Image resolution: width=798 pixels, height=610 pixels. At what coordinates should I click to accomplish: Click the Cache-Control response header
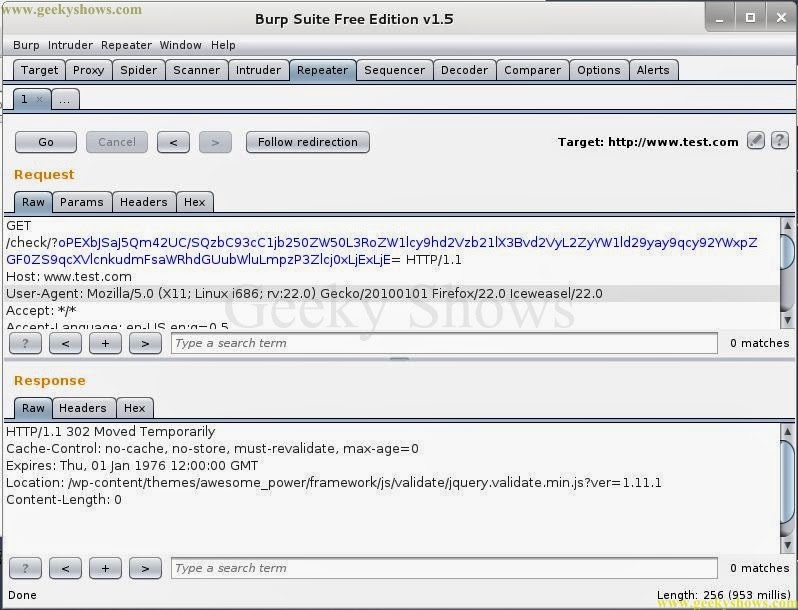(212, 449)
